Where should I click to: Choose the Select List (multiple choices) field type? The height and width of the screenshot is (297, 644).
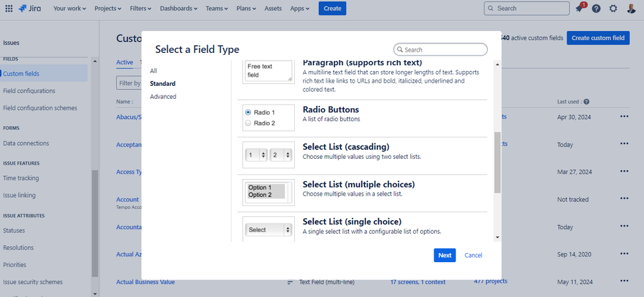tap(358, 185)
